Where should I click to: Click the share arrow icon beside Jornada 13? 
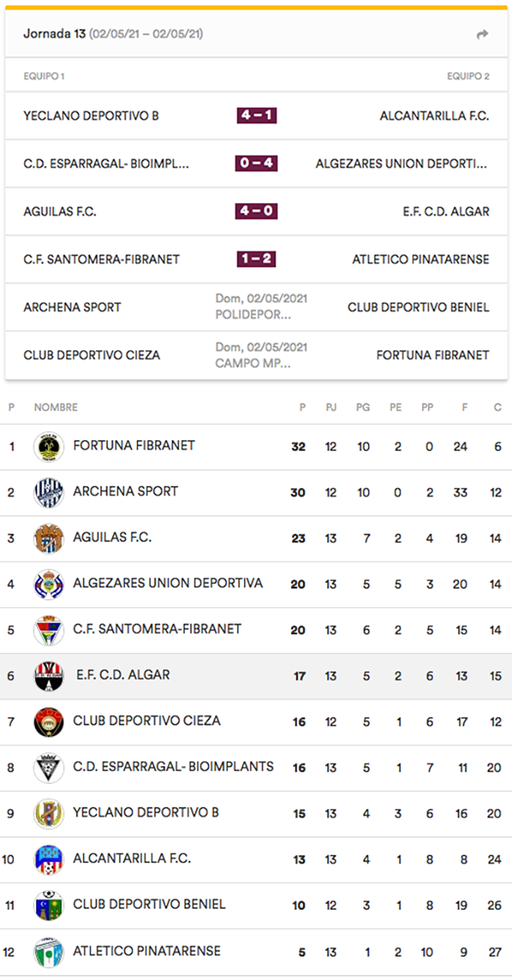[x=482, y=34]
